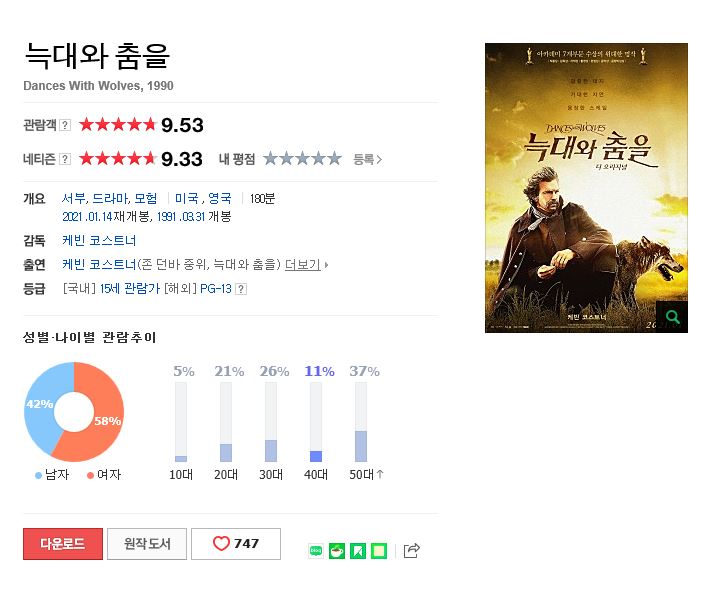Click the PG-13 rating help icon
This screenshot has height=593, width=715.
tap(241, 289)
